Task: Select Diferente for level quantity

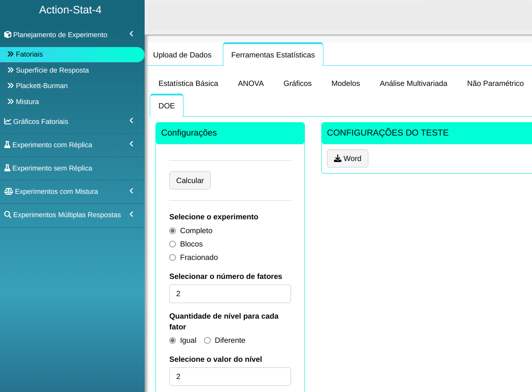Action: [x=207, y=341]
